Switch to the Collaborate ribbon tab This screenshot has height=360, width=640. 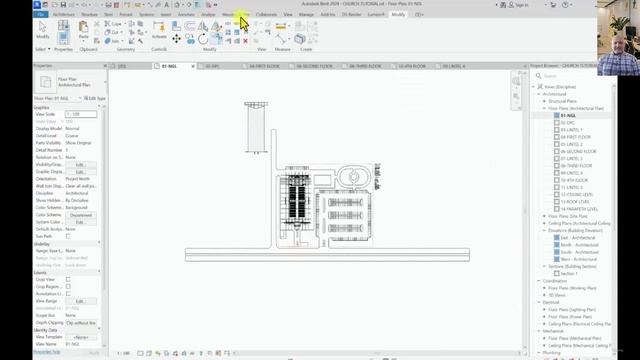266,15
